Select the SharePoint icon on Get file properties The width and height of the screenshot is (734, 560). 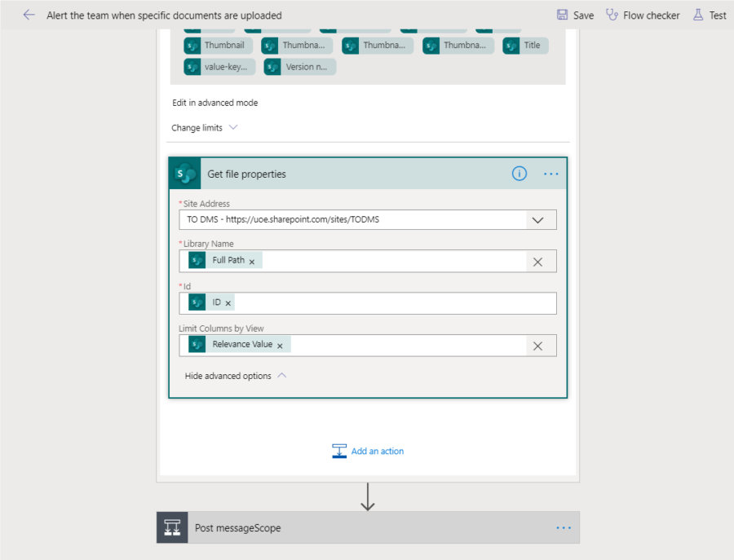click(x=183, y=173)
